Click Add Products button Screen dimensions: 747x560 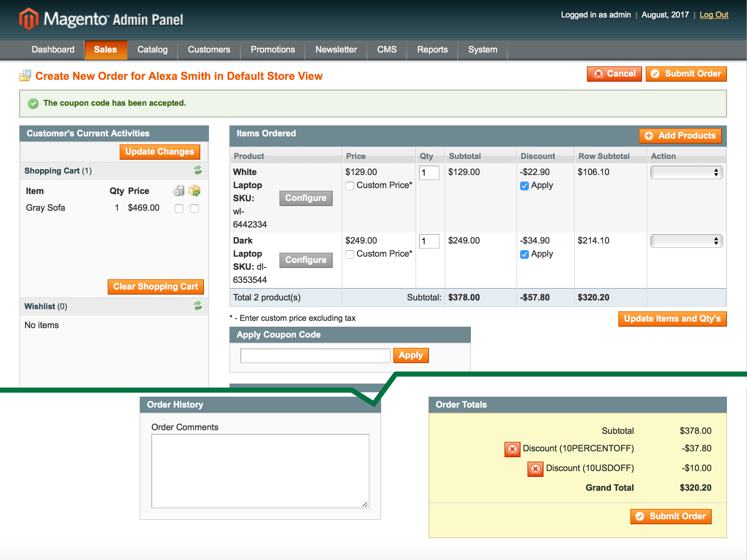[680, 136]
